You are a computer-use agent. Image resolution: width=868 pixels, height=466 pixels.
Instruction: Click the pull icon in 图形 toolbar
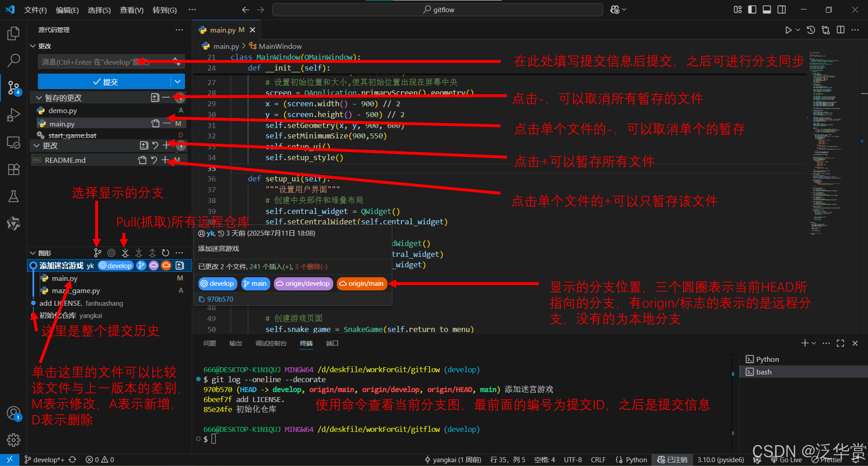[x=138, y=252]
